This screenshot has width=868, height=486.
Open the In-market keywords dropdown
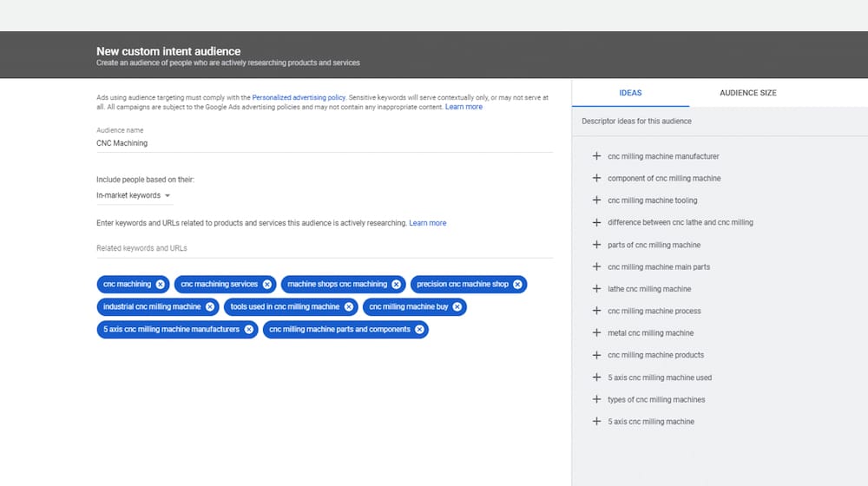click(x=134, y=196)
